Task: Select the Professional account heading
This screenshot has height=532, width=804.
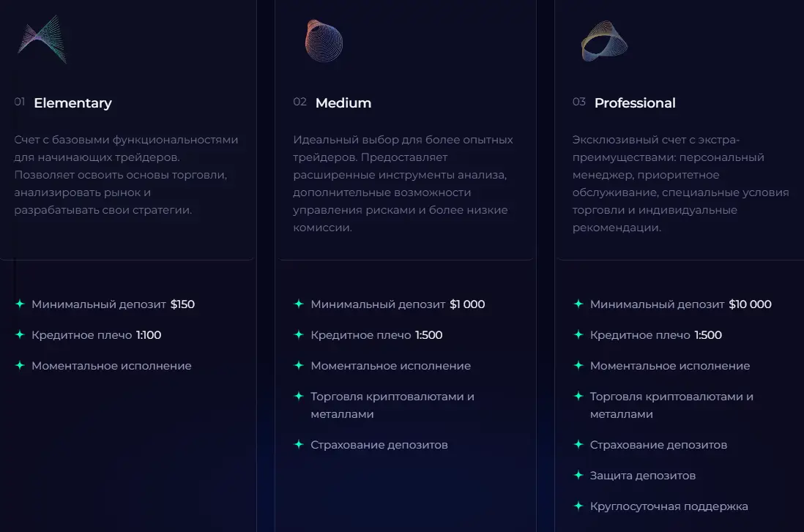Action: coord(635,103)
